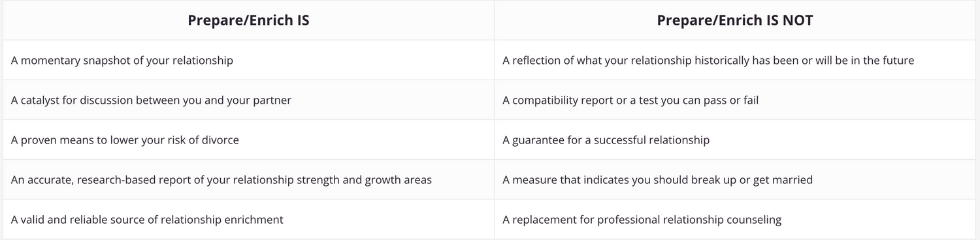Select the 'break up or get married' cell
980x240 pixels.
coord(736,179)
